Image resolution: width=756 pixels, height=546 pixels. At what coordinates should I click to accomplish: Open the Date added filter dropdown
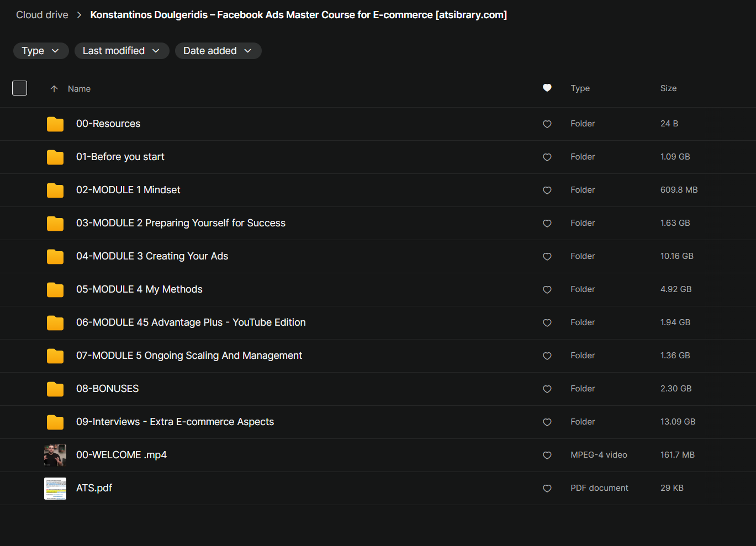218,51
